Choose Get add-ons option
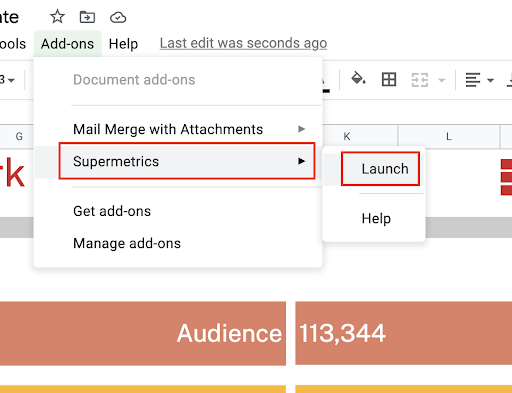Image resolution: width=512 pixels, height=393 pixels. click(x=112, y=211)
